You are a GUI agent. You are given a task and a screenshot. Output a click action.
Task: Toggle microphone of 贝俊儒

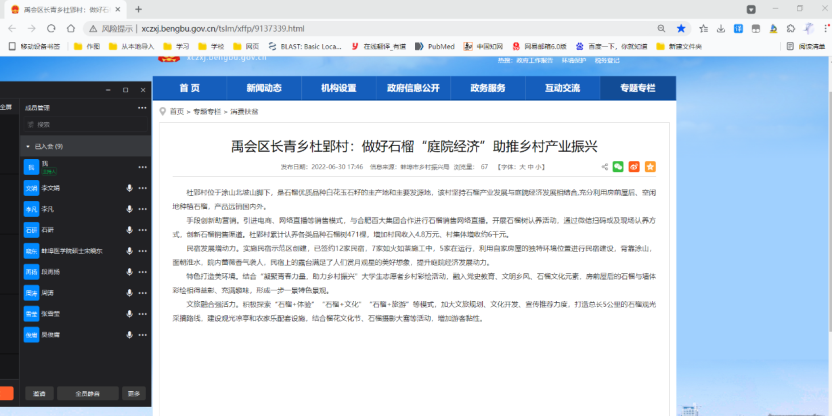pos(129,335)
